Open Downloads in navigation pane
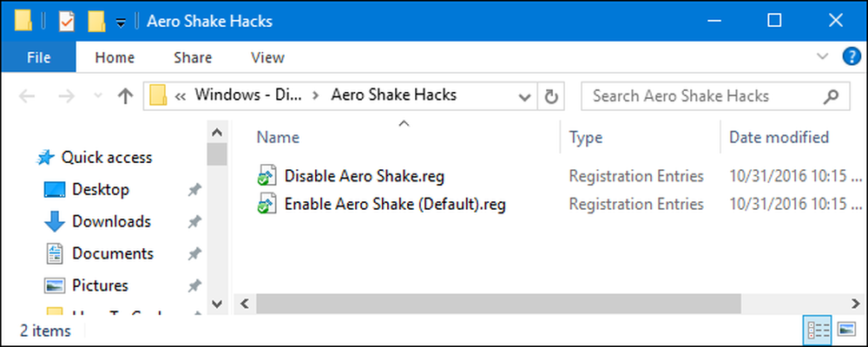This screenshot has height=347, width=868. pyautogui.click(x=111, y=221)
